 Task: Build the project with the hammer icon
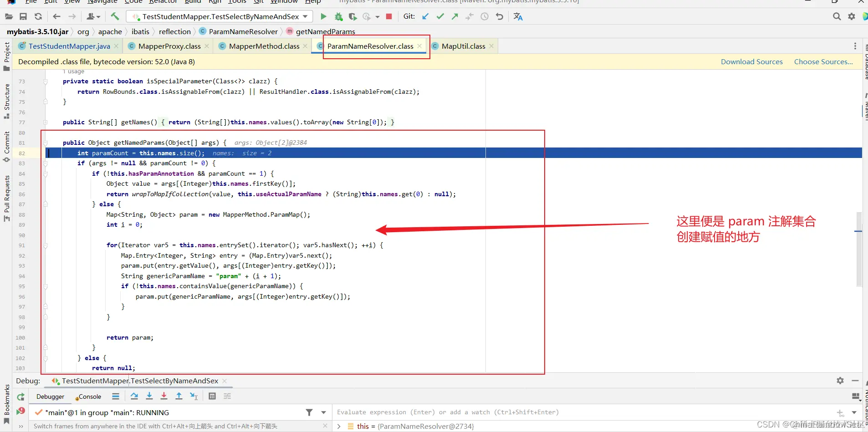tap(115, 17)
